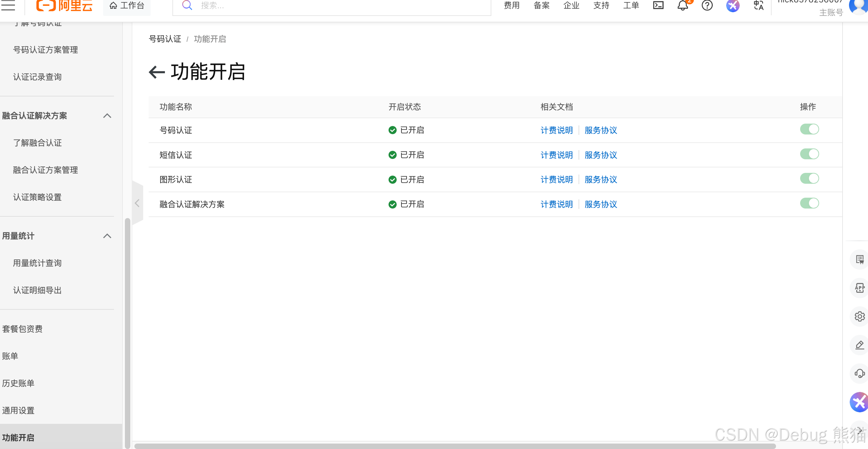Click the customer service headset icon
This screenshot has height=449, width=868.
click(859, 374)
